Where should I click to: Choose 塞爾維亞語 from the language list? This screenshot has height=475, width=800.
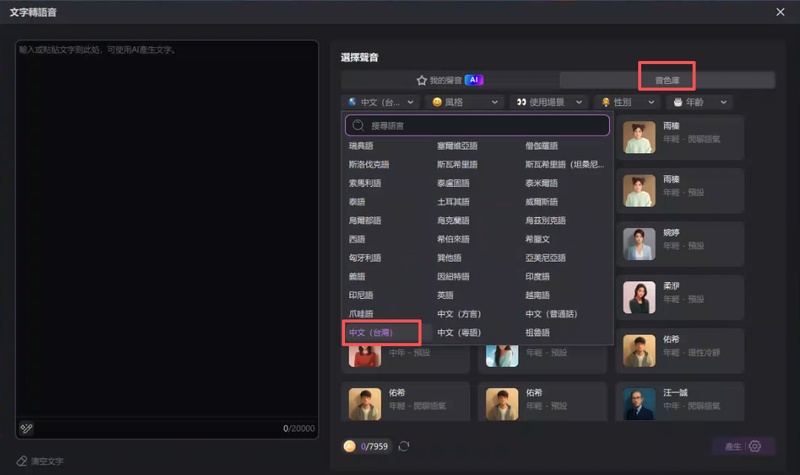(457, 146)
